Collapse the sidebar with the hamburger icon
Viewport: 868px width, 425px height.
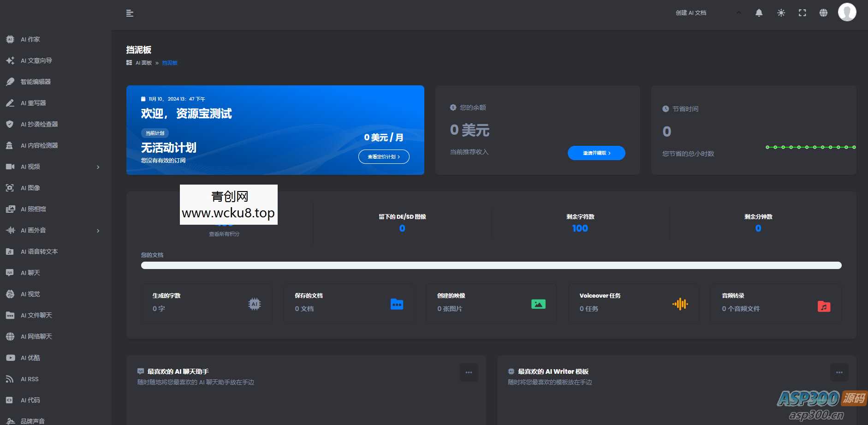tap(130, 13)
